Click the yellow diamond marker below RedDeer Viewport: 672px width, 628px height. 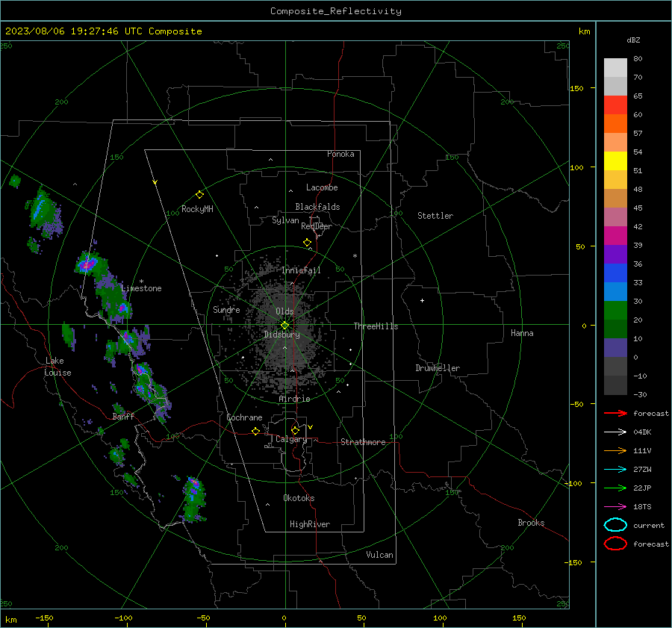308,243
